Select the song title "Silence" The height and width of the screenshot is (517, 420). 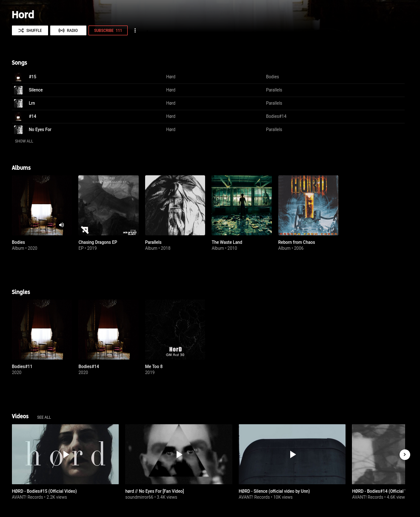tap(36, 90)
